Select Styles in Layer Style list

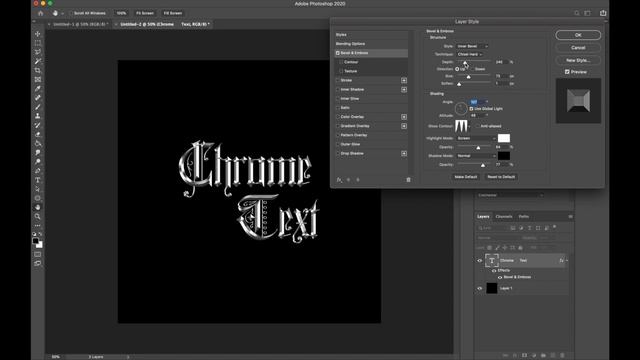[341, 35]
